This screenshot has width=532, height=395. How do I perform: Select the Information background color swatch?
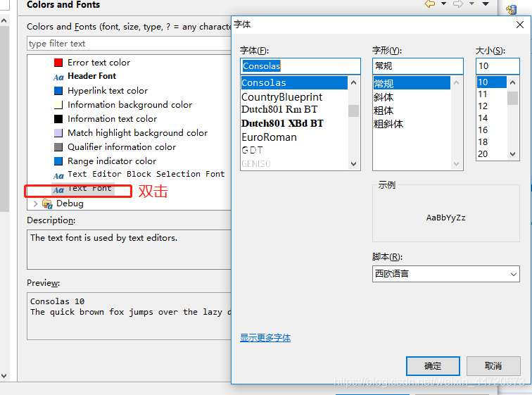pos(58,104)
